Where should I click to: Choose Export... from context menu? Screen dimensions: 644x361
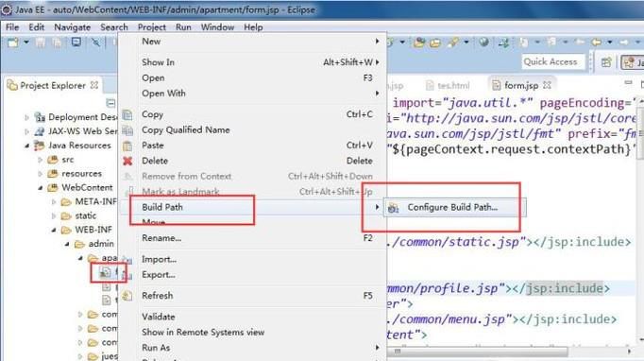pos(252,275)
